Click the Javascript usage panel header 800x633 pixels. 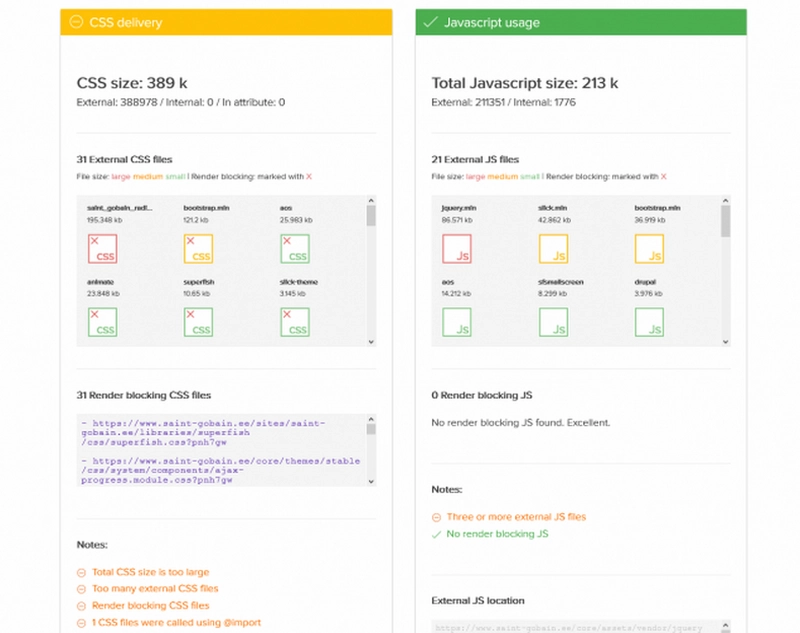tap(581, 22)
